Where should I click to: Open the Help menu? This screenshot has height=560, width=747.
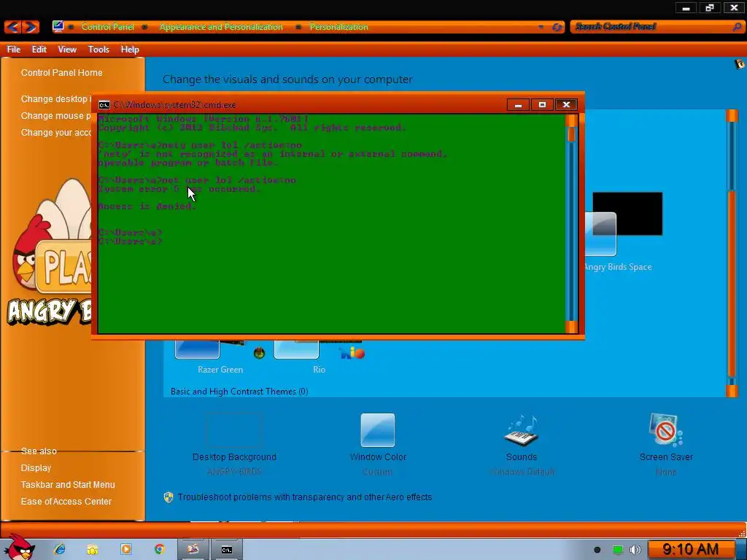(x=130, y=50)
